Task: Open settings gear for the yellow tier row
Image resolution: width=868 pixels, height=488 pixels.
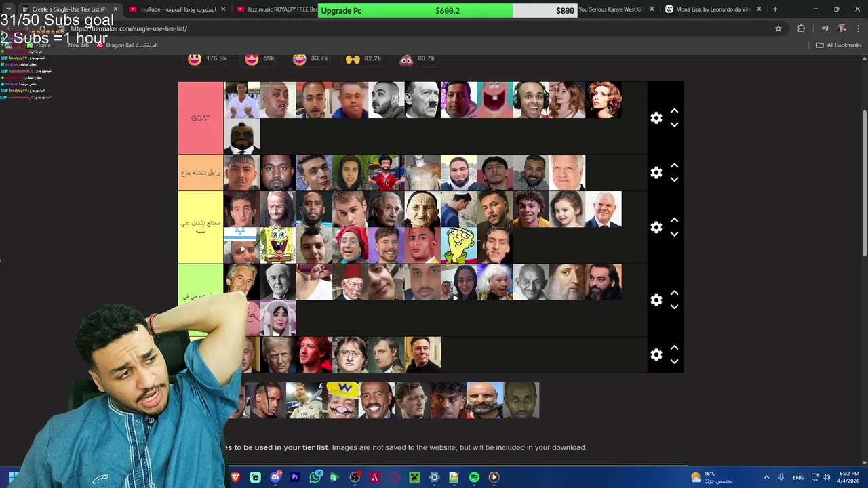Action: point(656,228)
